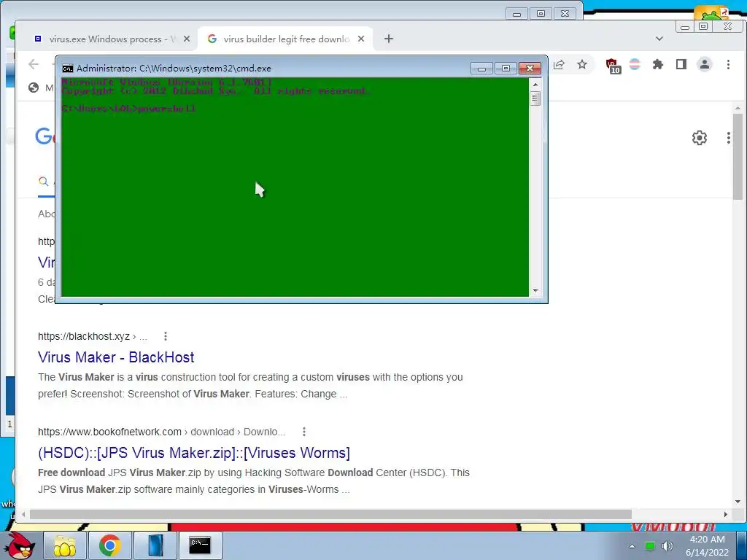Go back in Chrome history

click(34, 64)
